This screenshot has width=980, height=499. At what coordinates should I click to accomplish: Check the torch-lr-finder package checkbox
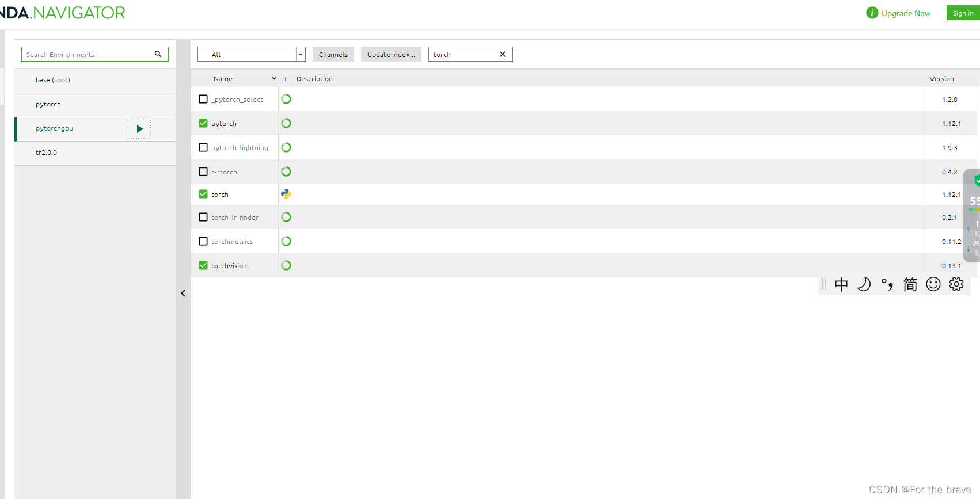click(x=203, y=217)
